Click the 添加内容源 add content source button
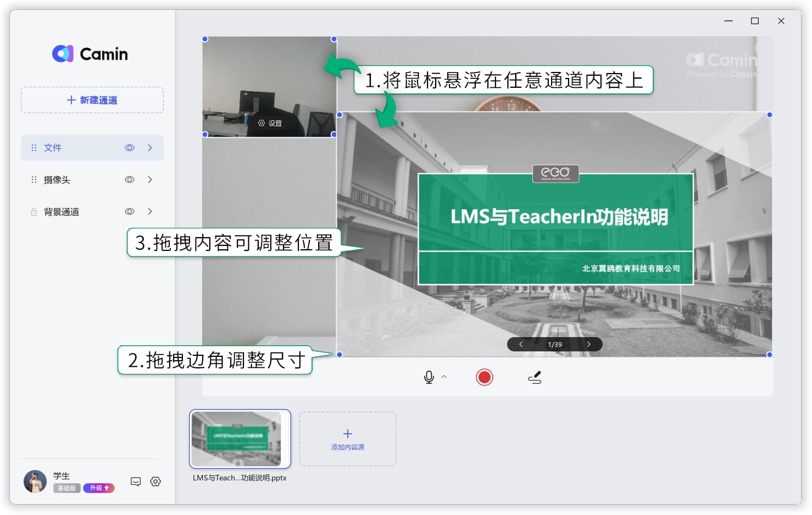 click(348, 439)
